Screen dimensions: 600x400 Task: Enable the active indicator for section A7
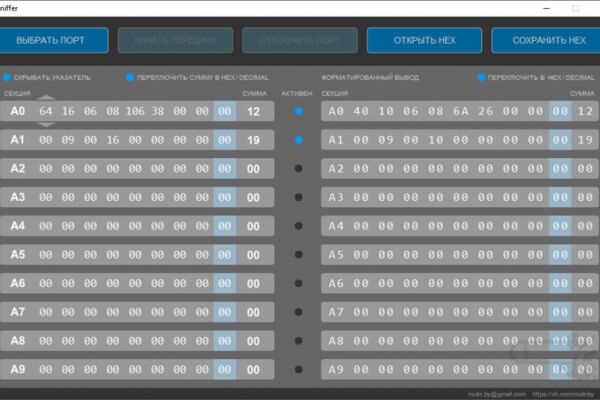tap(299, 312)
